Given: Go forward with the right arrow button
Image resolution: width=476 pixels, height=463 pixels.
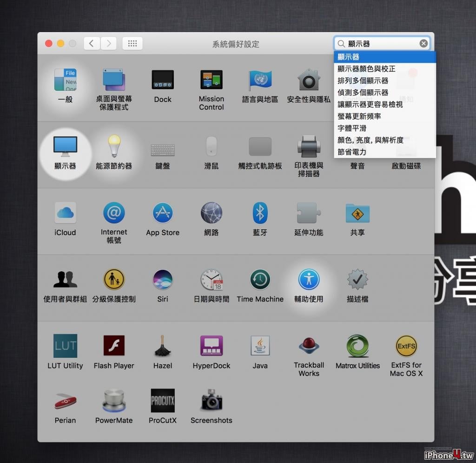Looking at the screenshot, I should point(108,43).
